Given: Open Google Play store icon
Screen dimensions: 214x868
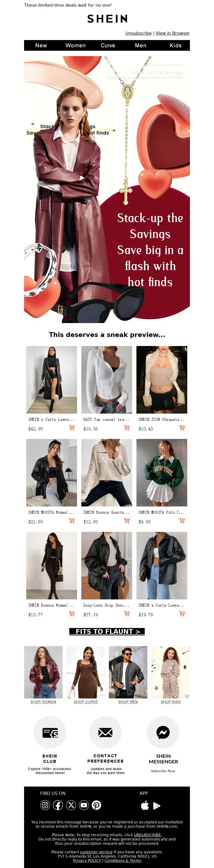Looking at the screenshot, I should (x=156, y=806).
